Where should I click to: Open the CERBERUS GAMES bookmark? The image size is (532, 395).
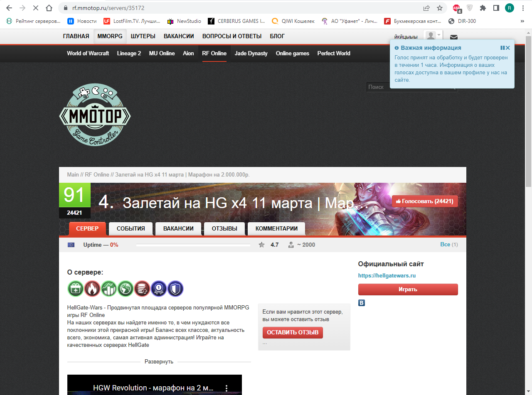(x=236, y=21)
